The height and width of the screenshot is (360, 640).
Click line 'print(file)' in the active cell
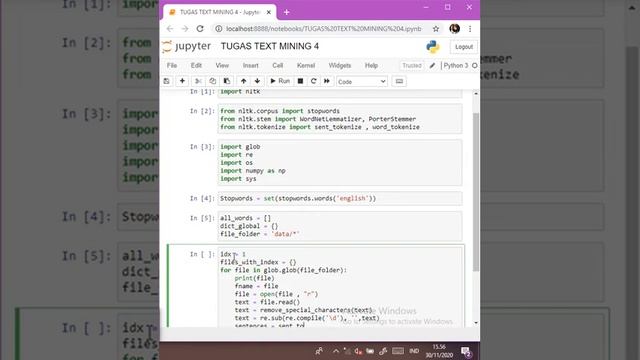(x=254, y=278)
